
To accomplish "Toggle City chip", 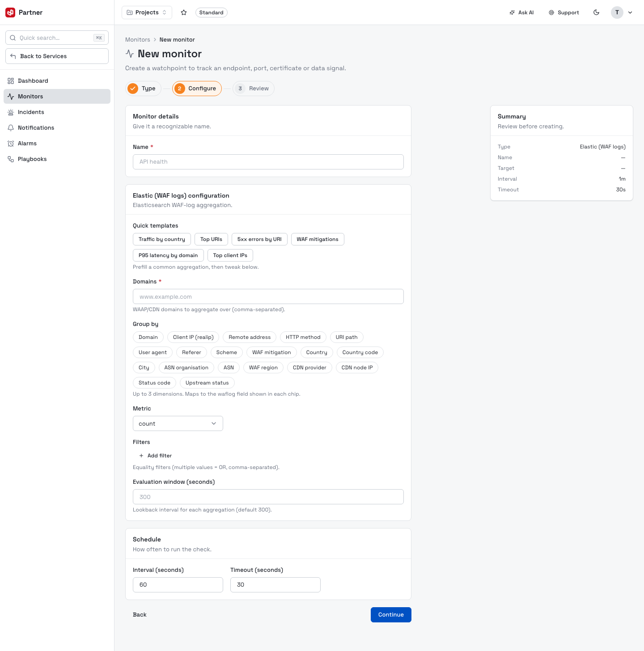I will [144, 368].
